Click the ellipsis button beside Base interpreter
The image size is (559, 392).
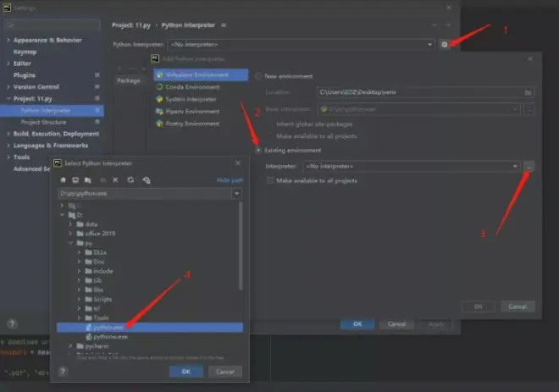(x=529, y=109)
